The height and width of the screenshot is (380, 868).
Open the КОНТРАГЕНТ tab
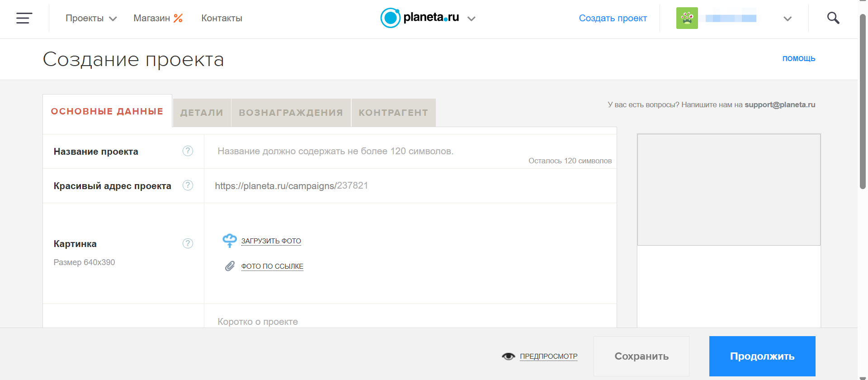point(393,112)
